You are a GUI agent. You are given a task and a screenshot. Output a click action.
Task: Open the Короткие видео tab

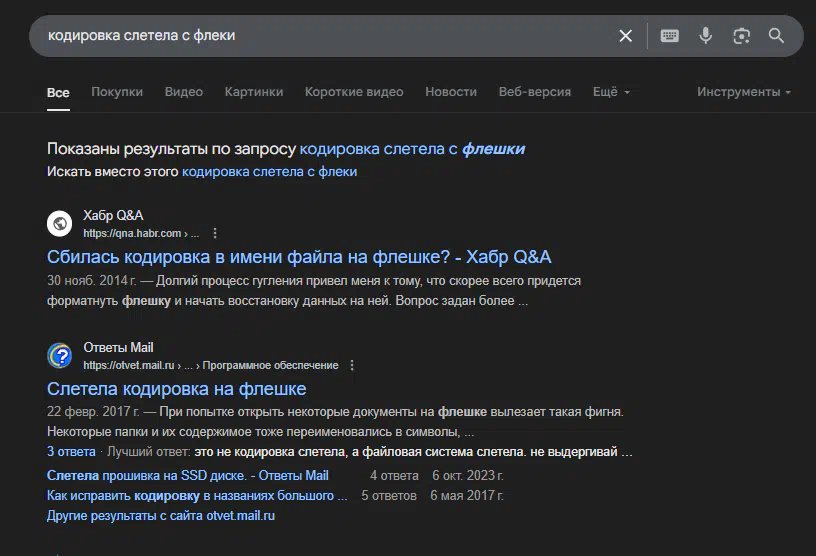tap(354, 92)
